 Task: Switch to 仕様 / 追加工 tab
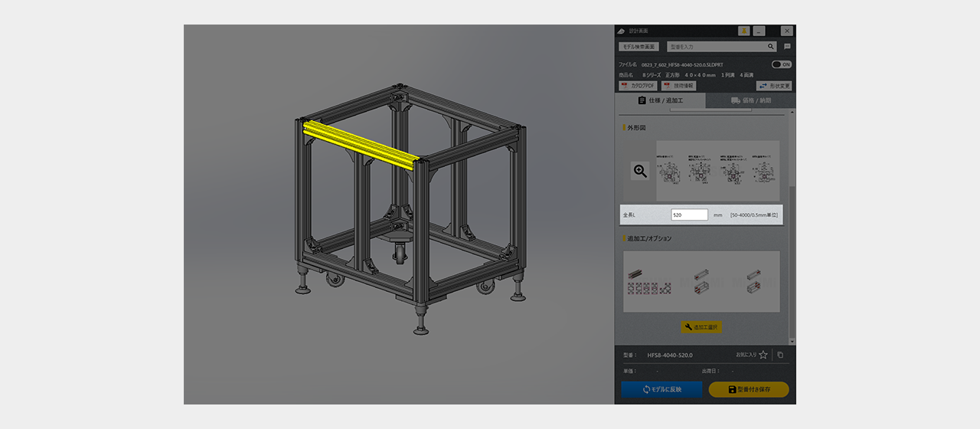[x=660, y=100]
